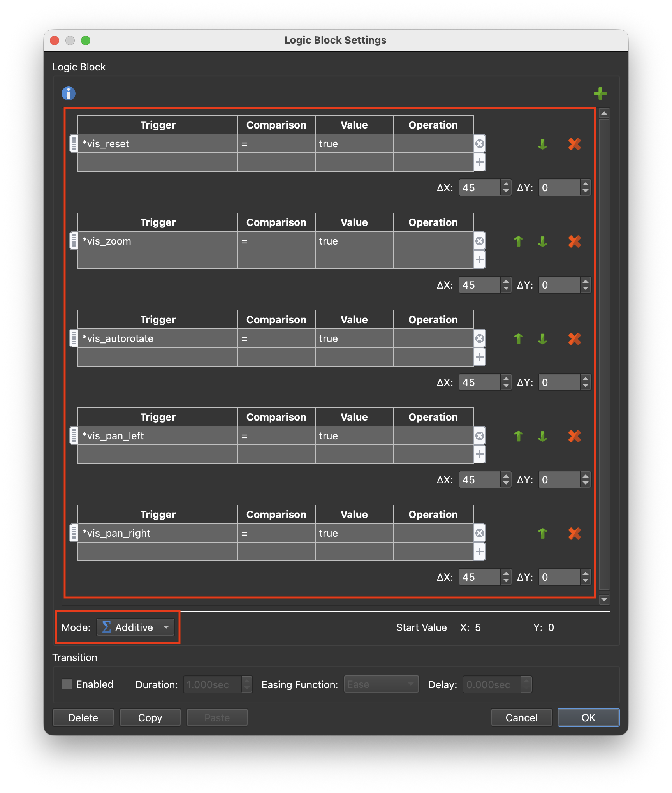Delete the *vis_pan_right block
This screenshot has width=672, height=793.
click(574, 534)
